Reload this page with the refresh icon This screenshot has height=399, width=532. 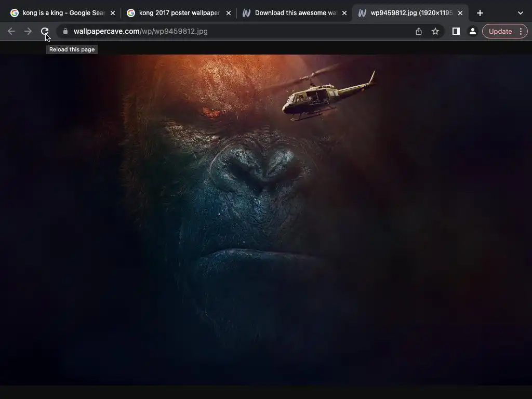pyautogui.click(x=45, y=31)
